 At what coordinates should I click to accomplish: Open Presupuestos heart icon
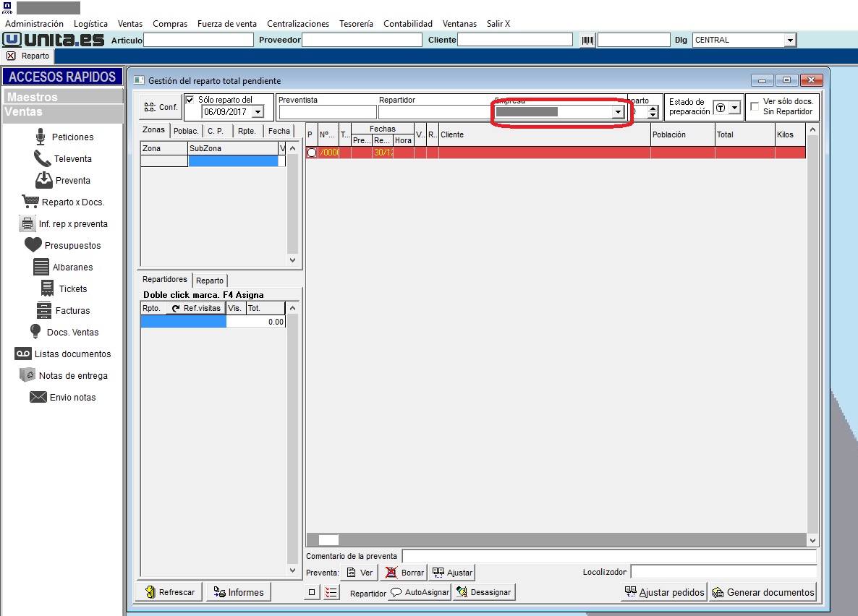(x=33, y=245)
